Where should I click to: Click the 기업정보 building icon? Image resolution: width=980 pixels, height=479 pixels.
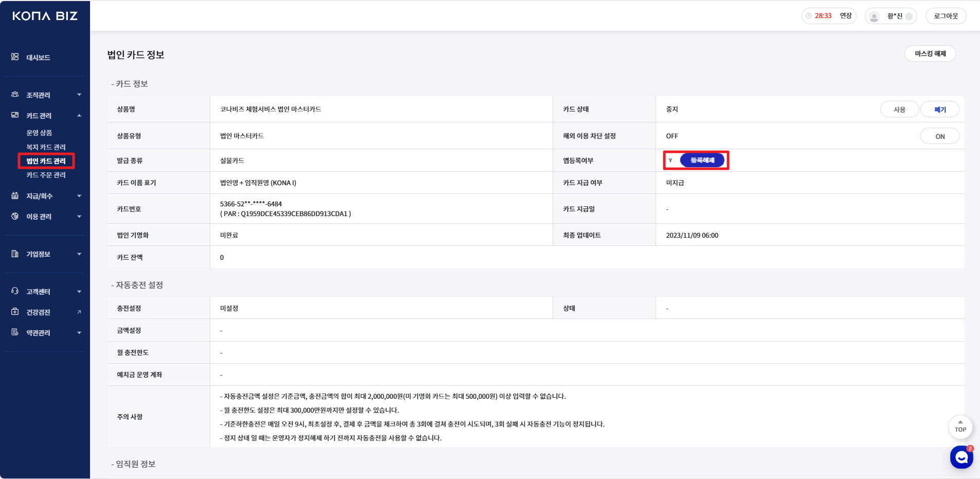pos(15,254)
